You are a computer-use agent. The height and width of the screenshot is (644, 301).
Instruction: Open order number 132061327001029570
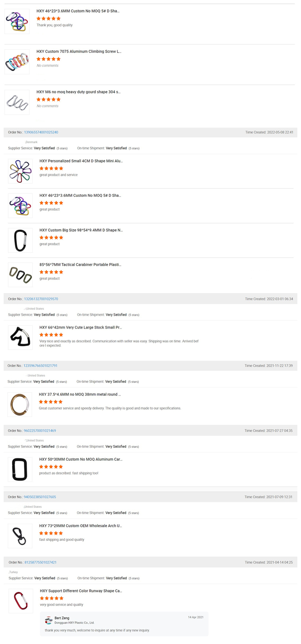(41, 299)
